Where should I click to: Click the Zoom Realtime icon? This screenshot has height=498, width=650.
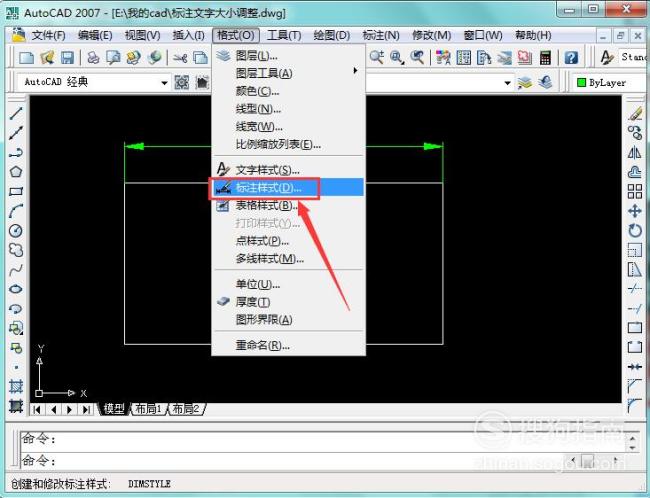pyautogui.click(x=376, y=58)
